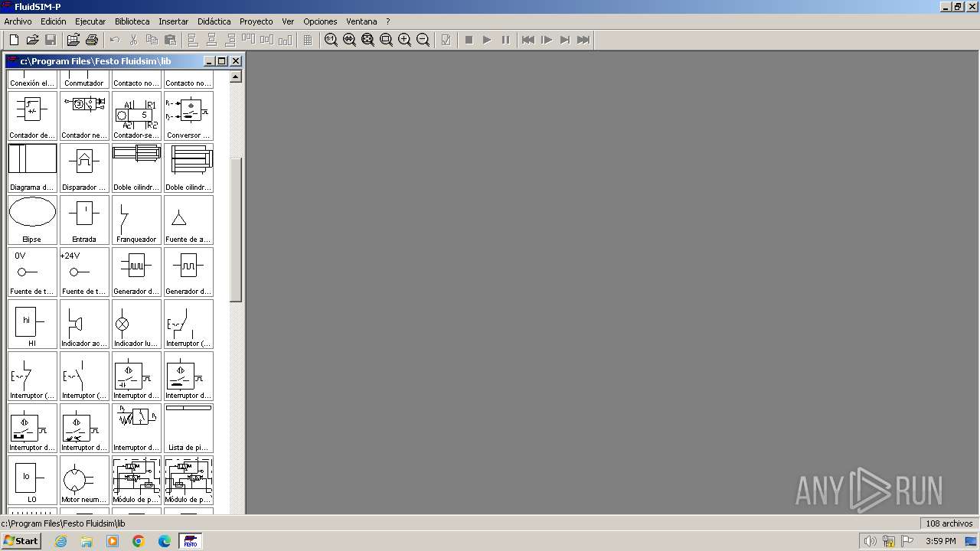Open the Edición menu
980x551 pixels.
pyautogui.click(x=54, y=21)
